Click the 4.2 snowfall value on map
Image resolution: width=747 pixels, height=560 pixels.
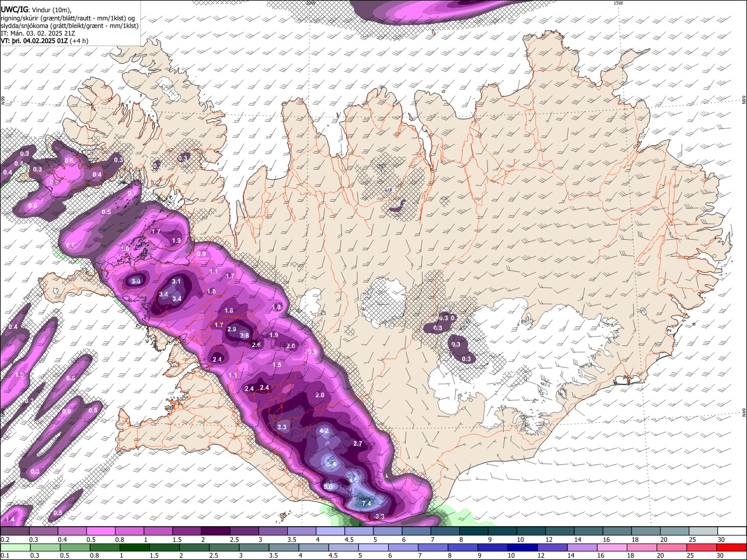(x=325, y=431)
